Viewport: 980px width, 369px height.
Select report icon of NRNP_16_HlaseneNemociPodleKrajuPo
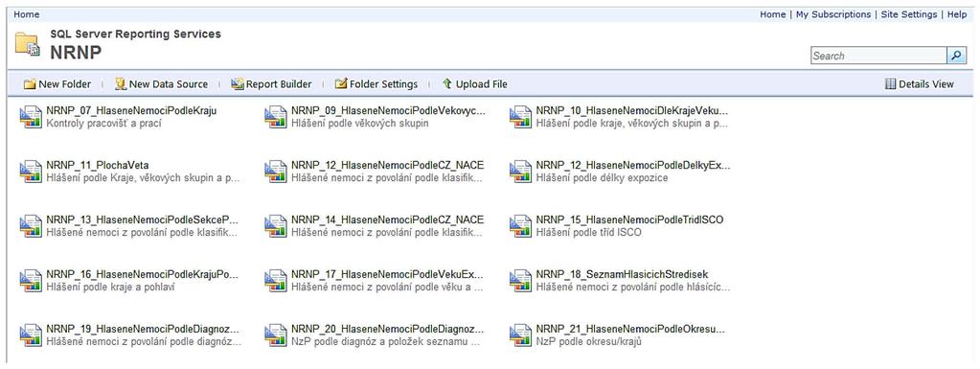coord(31,280)
